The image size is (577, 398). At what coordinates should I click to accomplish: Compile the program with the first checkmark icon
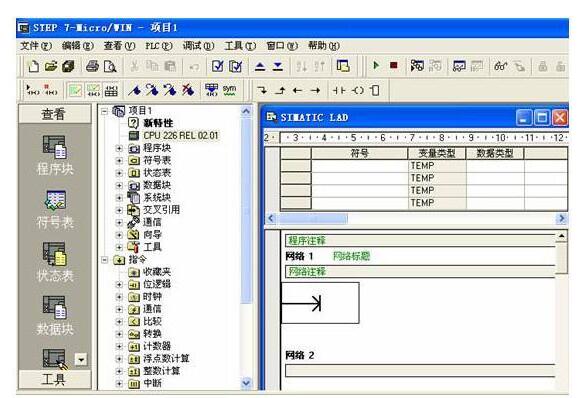217,66
